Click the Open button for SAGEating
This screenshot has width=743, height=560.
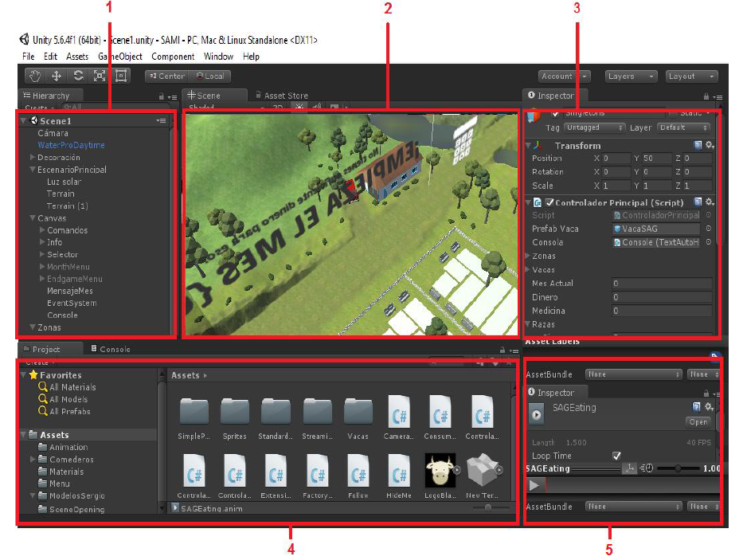(x=698, y=421)
